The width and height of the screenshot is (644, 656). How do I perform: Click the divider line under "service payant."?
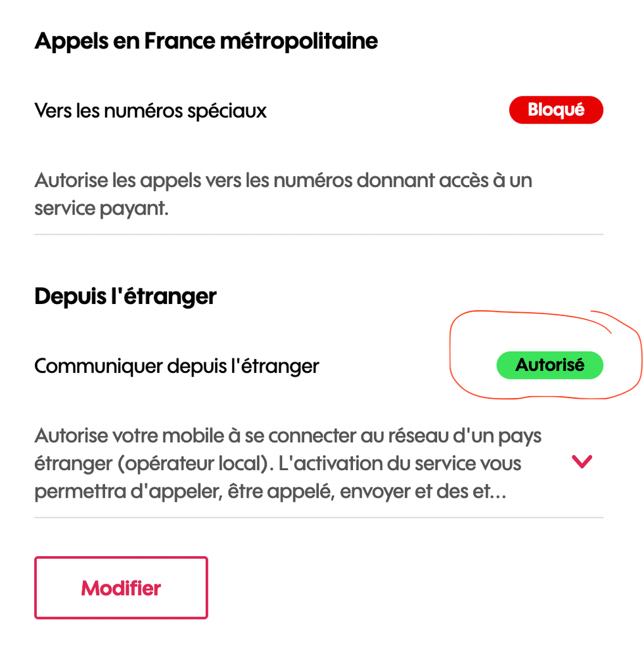click(x=318, y=234)
